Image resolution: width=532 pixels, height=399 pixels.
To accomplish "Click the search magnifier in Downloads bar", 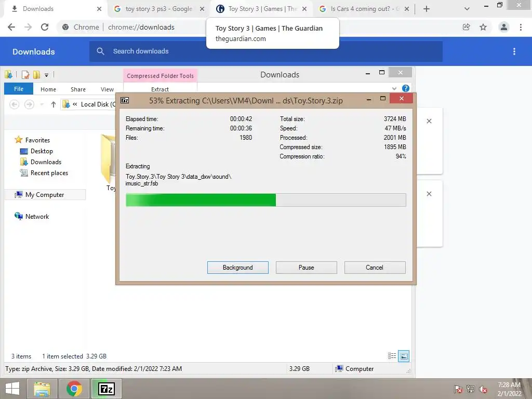I will (100, 51).
